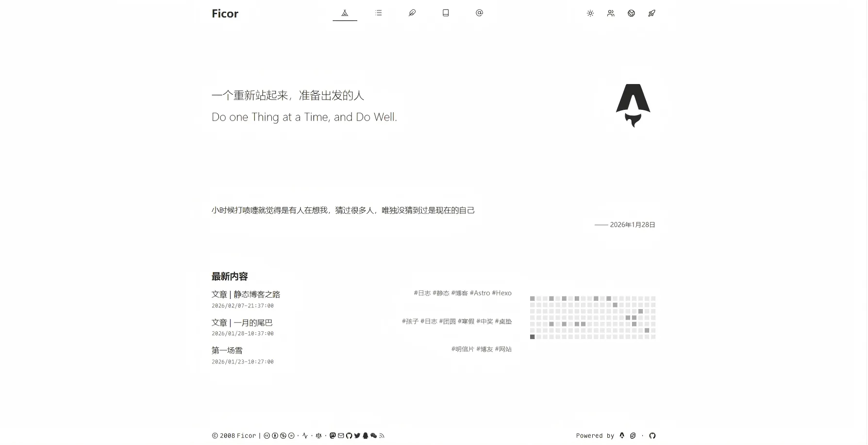Open the book icon page

[x=446, y=13]
